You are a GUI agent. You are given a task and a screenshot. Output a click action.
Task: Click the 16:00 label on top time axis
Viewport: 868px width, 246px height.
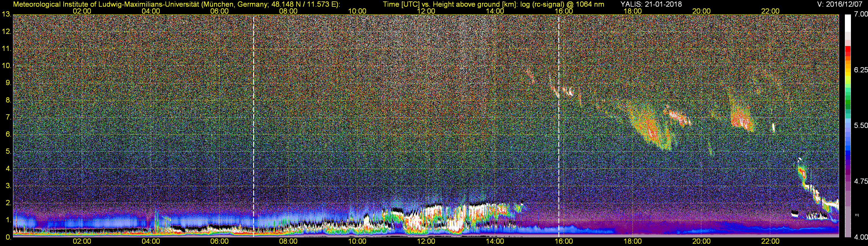click(564, 11)
